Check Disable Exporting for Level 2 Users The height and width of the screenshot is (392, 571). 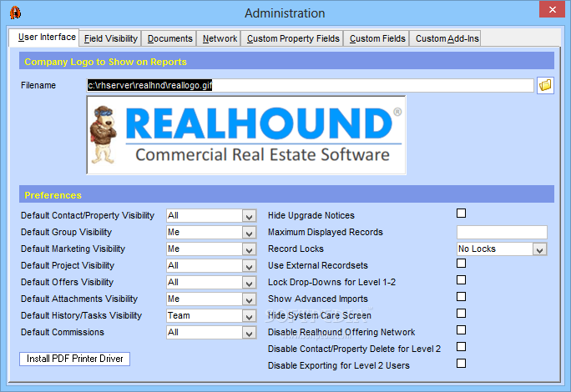461,364
